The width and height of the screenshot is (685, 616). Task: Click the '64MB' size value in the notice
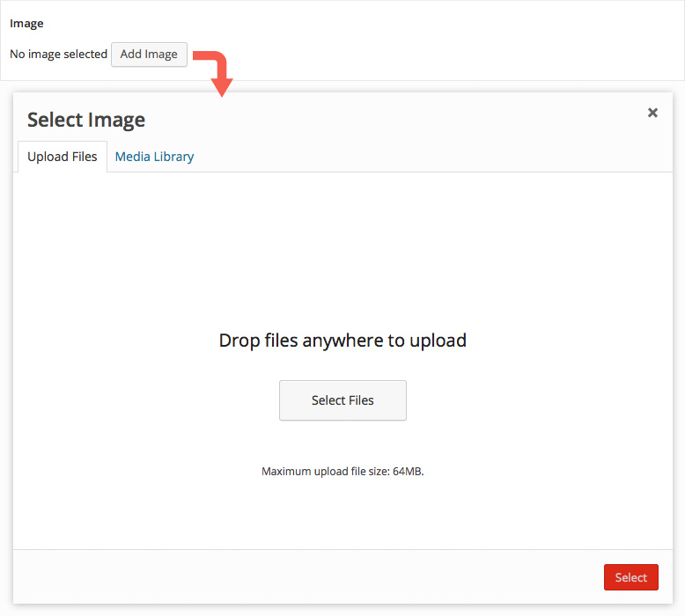406,472
